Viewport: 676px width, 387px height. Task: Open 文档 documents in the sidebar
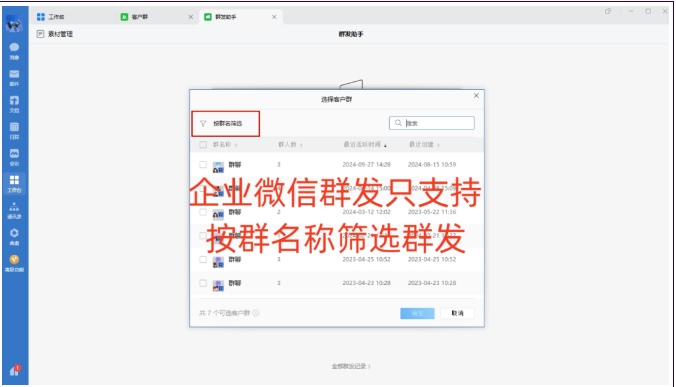14,104
